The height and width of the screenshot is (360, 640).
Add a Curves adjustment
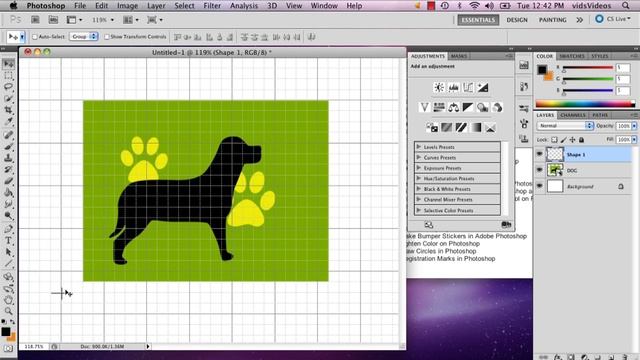click(468, 87)
